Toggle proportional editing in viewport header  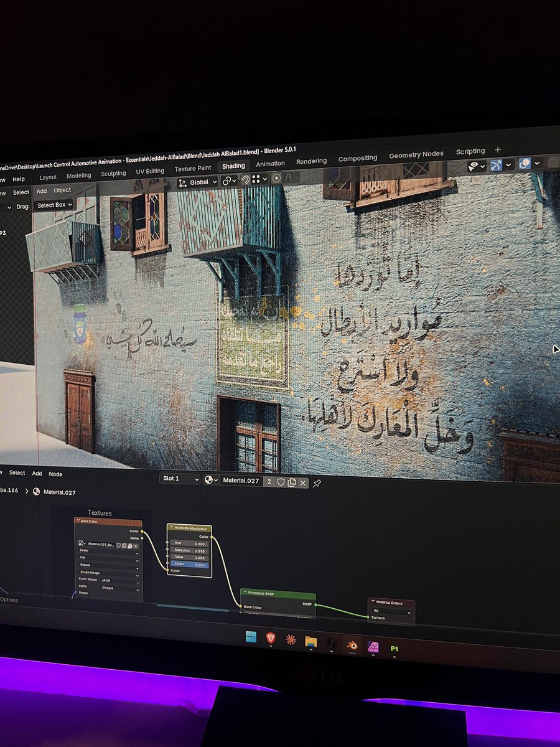(276, 178)
